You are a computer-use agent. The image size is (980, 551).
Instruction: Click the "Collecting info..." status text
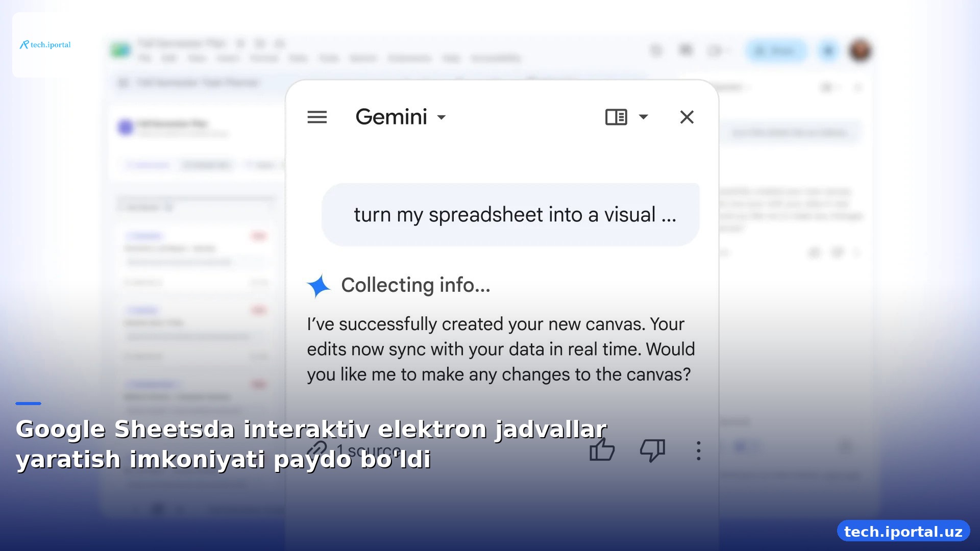coord(415,285)
